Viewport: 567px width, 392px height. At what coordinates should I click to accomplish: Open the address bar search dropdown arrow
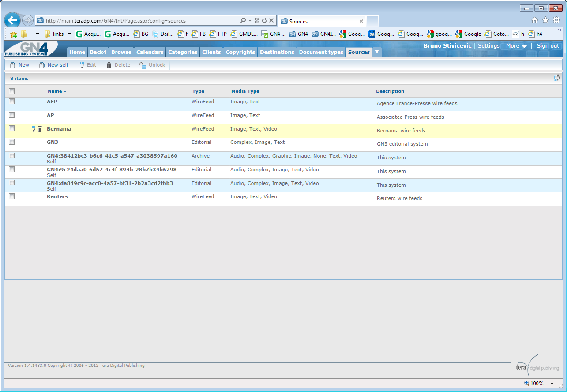pos(250,21)
